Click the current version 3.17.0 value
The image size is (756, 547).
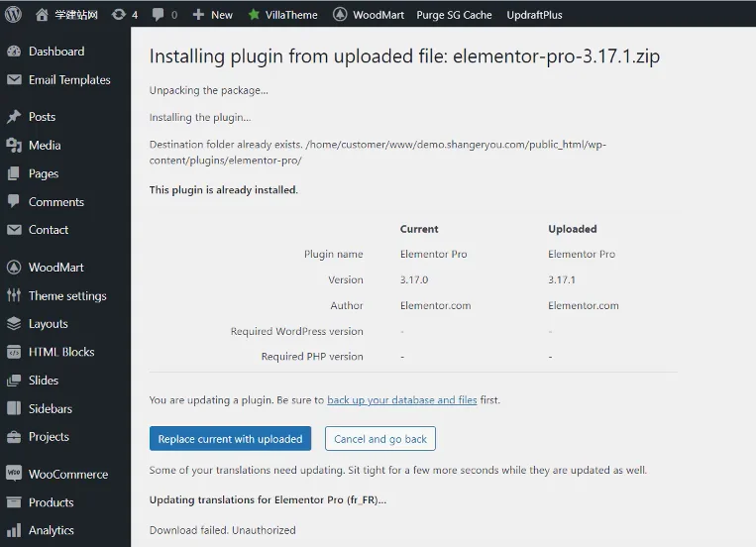pyautogui.click(x=414, y=279)
